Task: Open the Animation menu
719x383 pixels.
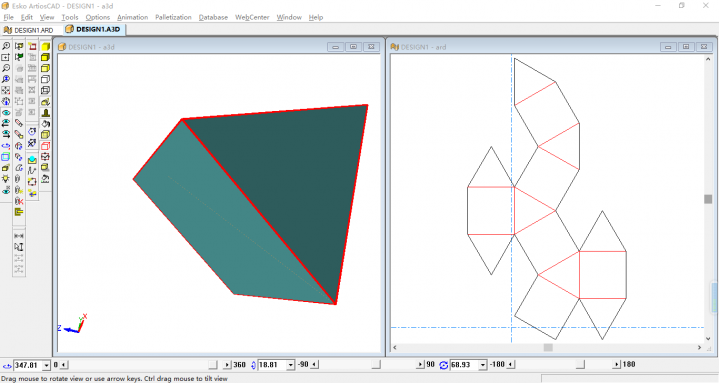Action: pyautogui.click(x=133, y=17)
